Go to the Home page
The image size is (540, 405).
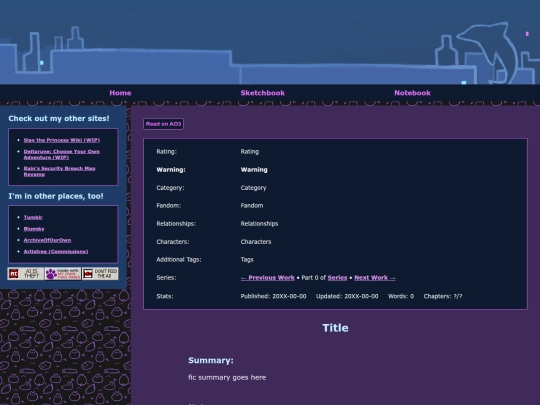coord(120,93)
